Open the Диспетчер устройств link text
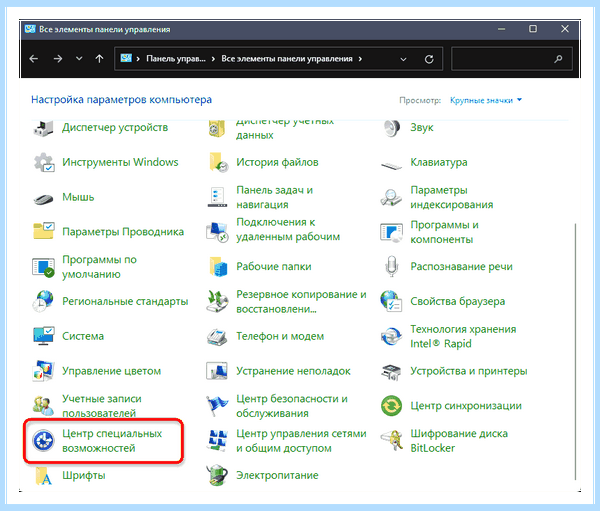 (115, 127)
